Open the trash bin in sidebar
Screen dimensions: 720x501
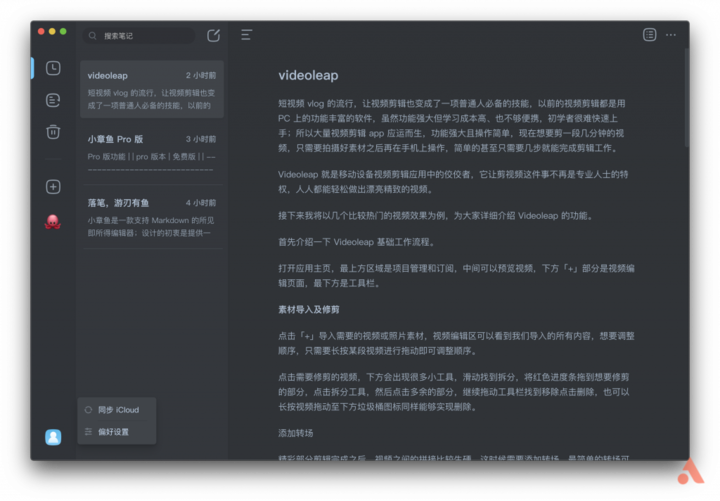pos(53,132)
